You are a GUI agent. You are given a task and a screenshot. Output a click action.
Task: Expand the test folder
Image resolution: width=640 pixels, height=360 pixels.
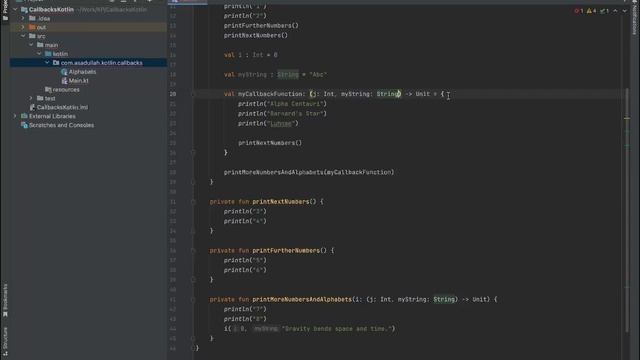coord(31,98)
